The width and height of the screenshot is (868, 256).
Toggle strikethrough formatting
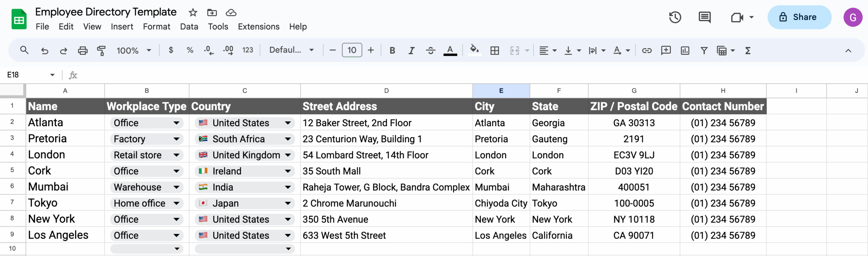point(431,50)
